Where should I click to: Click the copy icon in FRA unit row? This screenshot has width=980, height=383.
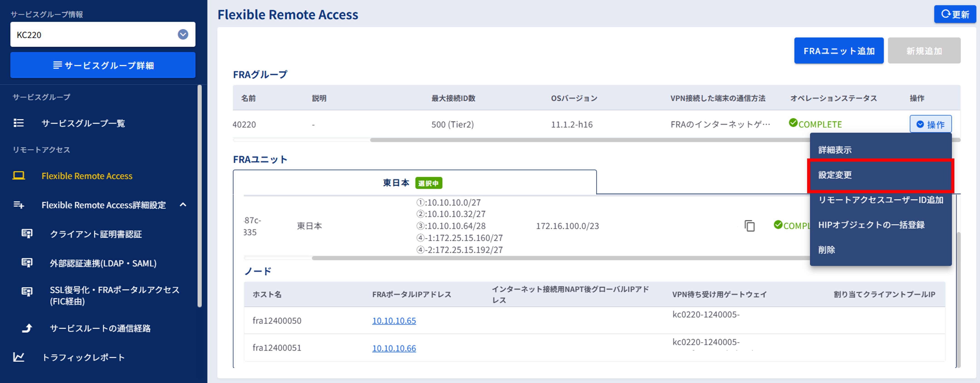tap(750, 226)
